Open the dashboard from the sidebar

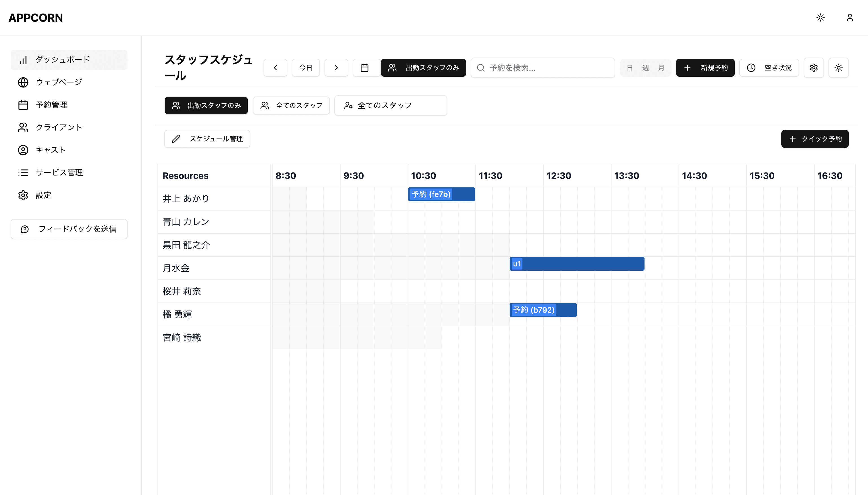pyautogui.click(x=63, y=59)
